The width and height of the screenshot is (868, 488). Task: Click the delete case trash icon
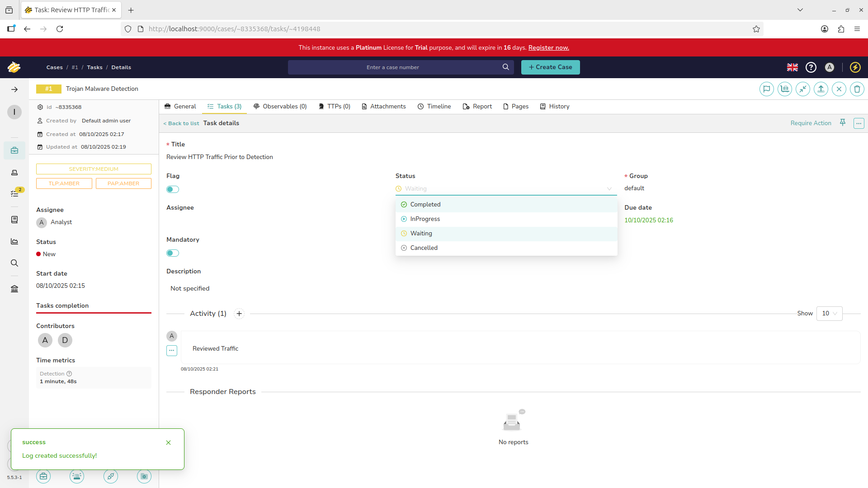pos(857,89)
